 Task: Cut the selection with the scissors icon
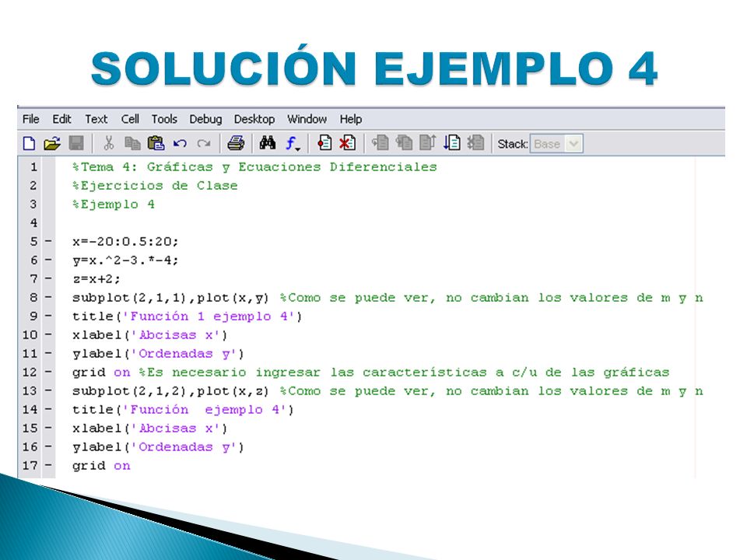109,143
